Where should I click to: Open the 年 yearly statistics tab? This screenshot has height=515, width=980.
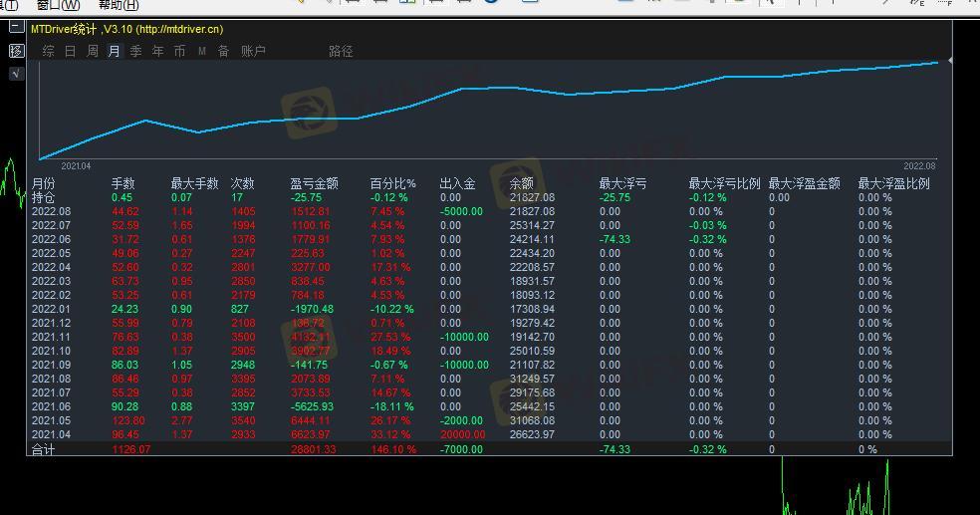(158, 51)
